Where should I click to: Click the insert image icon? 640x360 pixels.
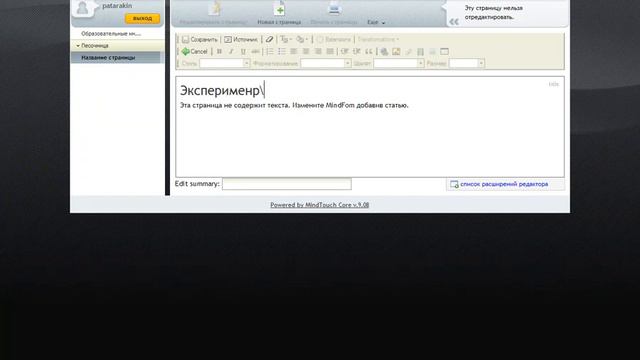[x=396, y=51]
